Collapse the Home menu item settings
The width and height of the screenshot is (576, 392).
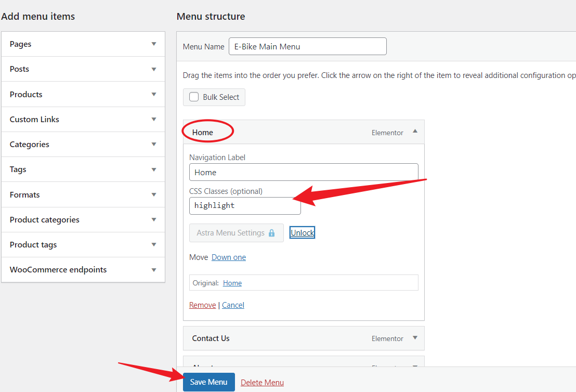click(415, 132)
